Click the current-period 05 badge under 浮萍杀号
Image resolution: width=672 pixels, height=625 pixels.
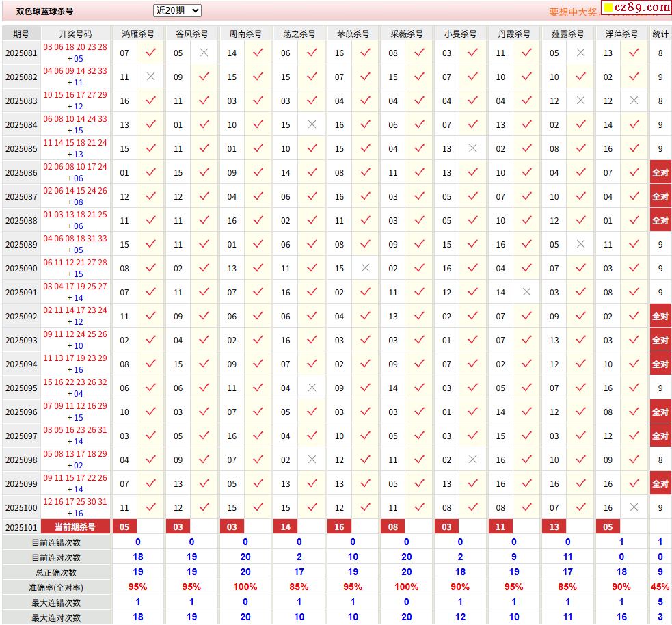point(608,527)
